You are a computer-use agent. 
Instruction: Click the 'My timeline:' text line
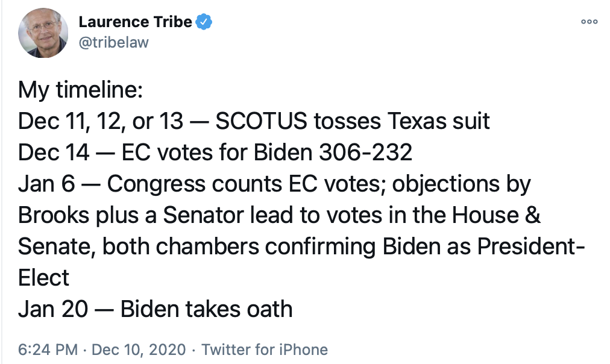click(80, 90)
